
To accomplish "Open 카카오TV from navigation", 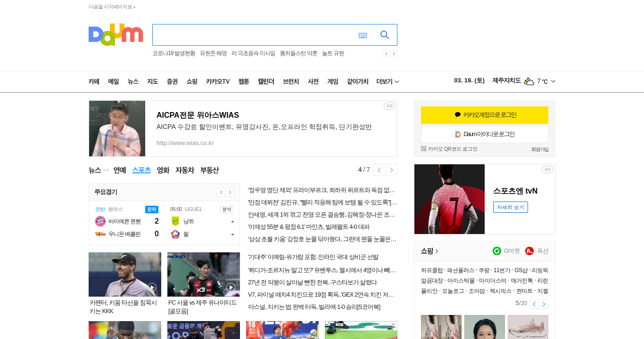I will click(x=218, y=81).
